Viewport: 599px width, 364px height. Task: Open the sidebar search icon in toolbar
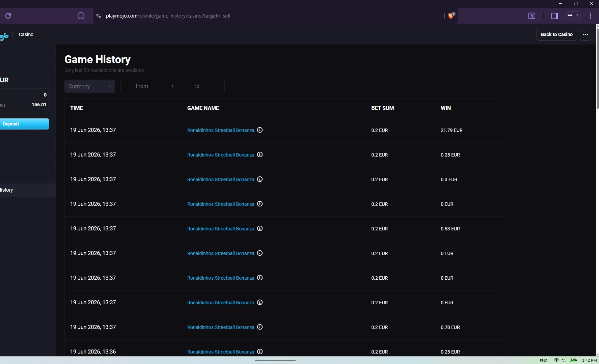(532, 16)
